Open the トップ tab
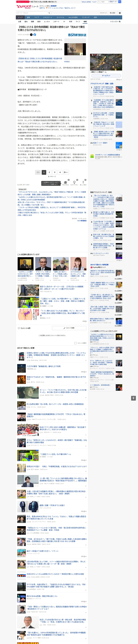This screenshot has height=644, width=138. 20,17
